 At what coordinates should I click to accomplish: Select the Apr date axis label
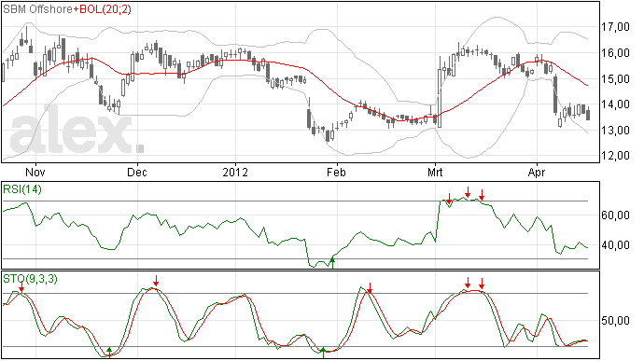click(x=537, y=172)
